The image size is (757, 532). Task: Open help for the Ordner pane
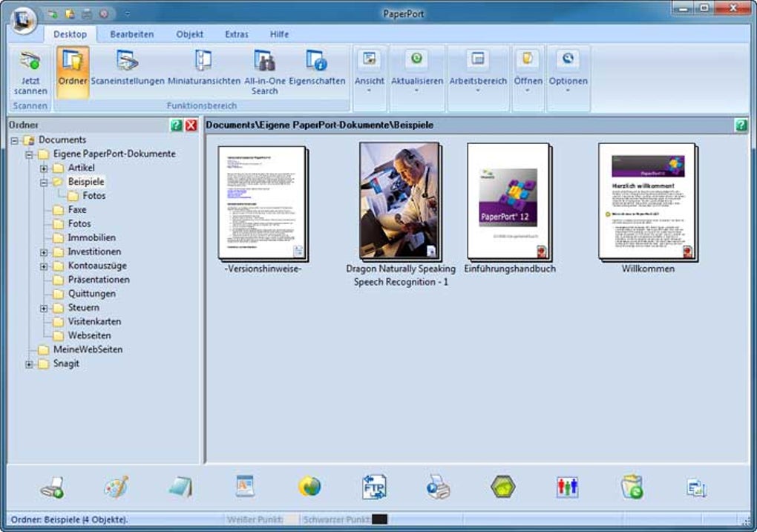tap(176, 125)
